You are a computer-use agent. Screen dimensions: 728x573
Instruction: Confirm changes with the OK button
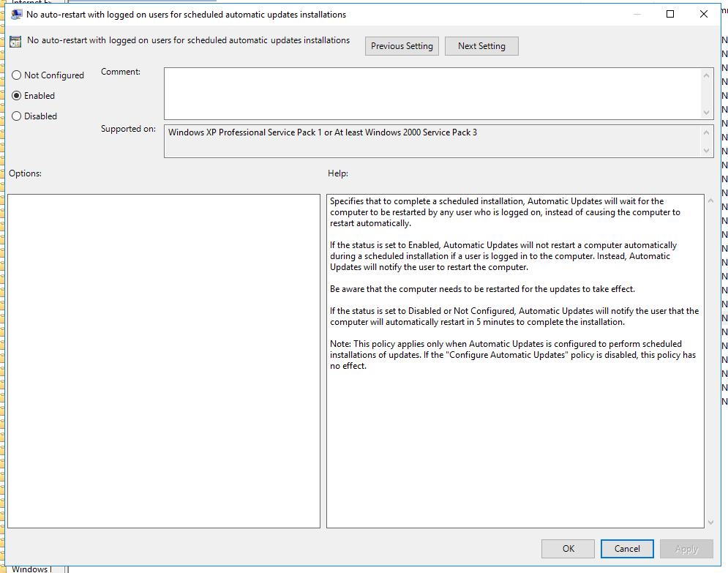[x=568, y=549]
